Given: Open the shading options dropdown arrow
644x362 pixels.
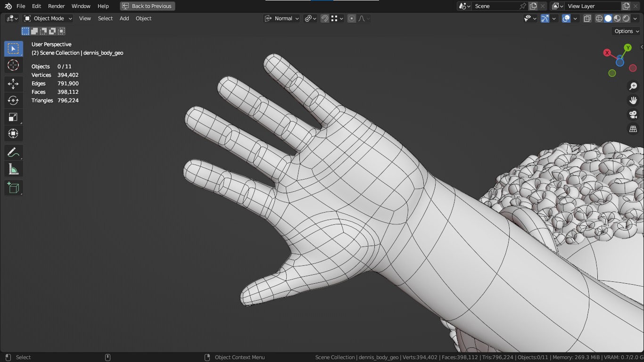Looking at the screenshot, I should 635,18.
